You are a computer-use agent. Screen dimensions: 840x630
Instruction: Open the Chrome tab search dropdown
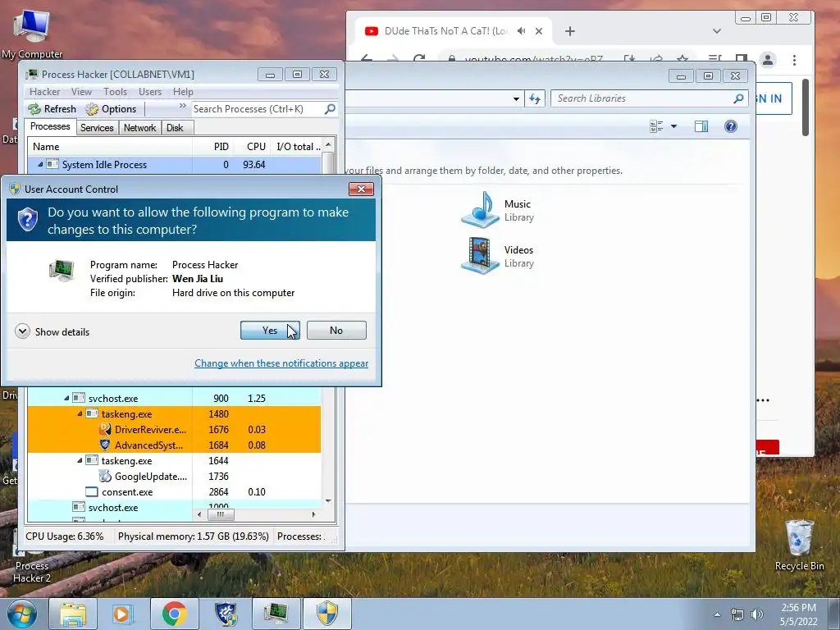click(x=717, y=31)
